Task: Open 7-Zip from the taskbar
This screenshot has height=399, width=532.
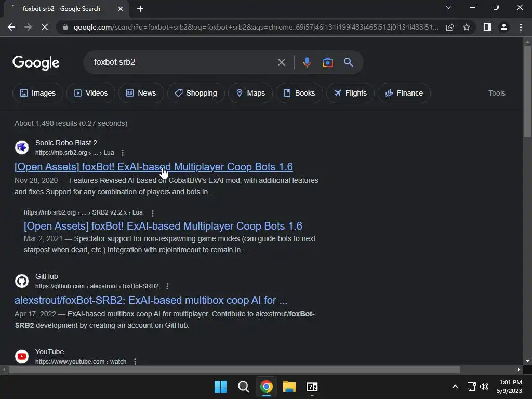Action: (x=312, y=387)
